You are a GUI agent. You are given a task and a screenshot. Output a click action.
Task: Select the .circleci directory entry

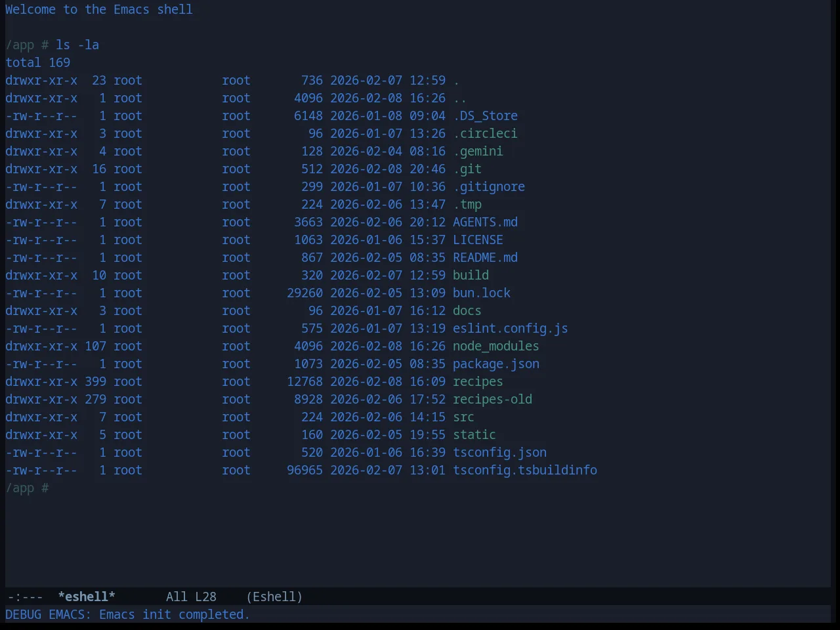click(485, 133)
